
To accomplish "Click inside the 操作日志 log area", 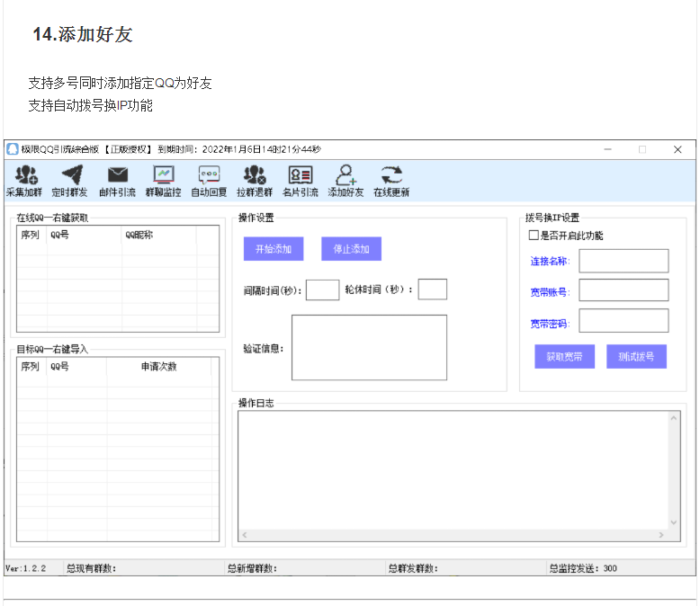I will click(453, 470).
